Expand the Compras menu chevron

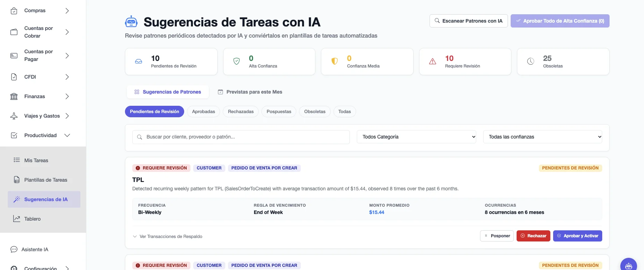67,11
